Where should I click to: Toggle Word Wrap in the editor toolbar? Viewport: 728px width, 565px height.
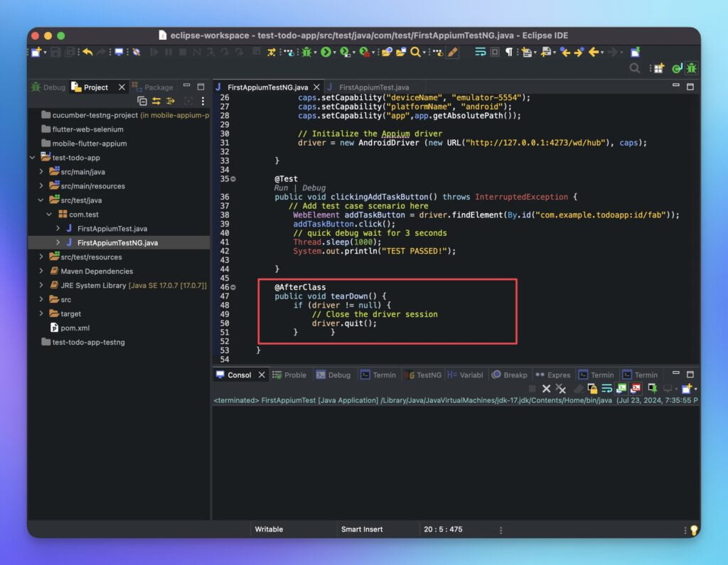(481, 52)
